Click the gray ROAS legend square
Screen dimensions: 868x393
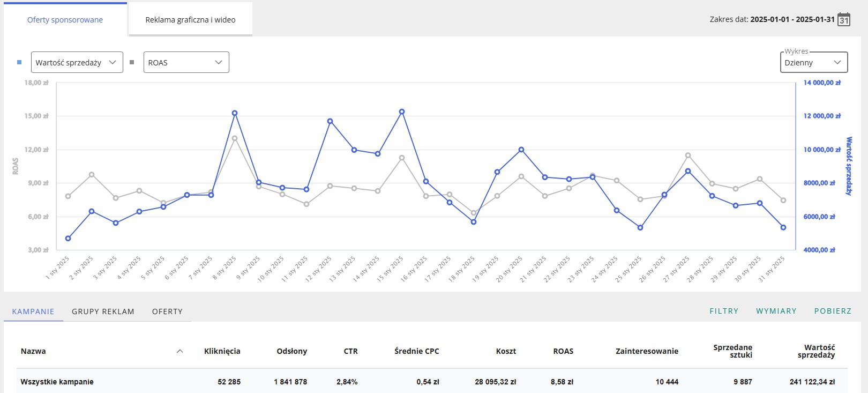(132, 62)
